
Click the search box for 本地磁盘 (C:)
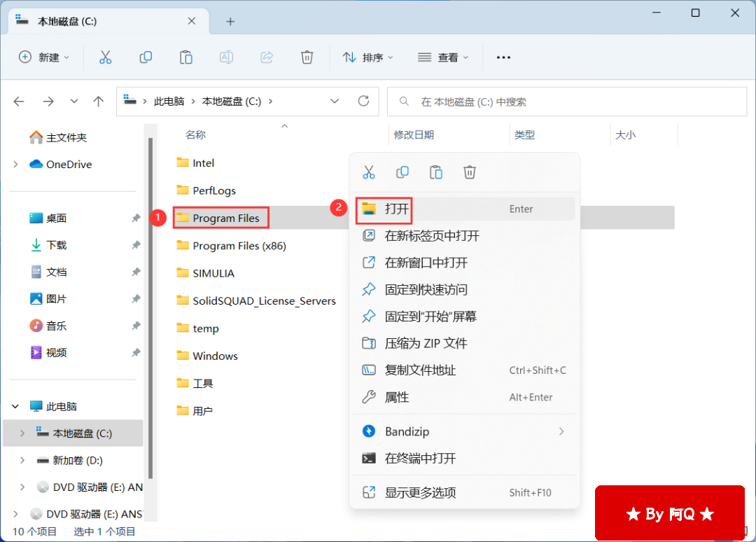coord(567,102)
